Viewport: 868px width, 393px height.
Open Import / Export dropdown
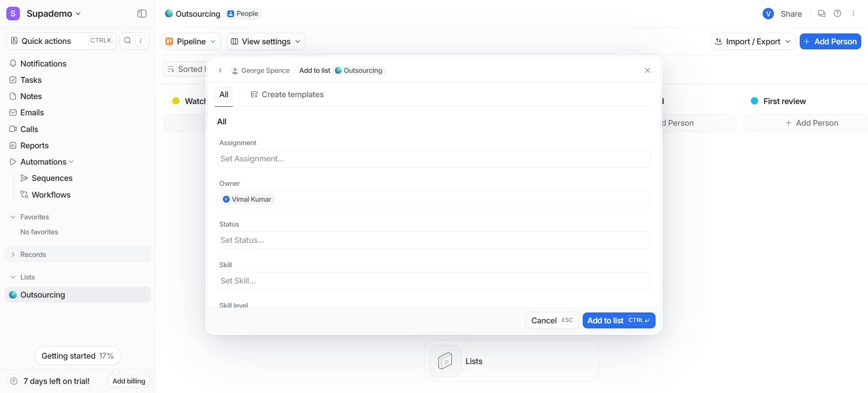[x=753, y=41]
